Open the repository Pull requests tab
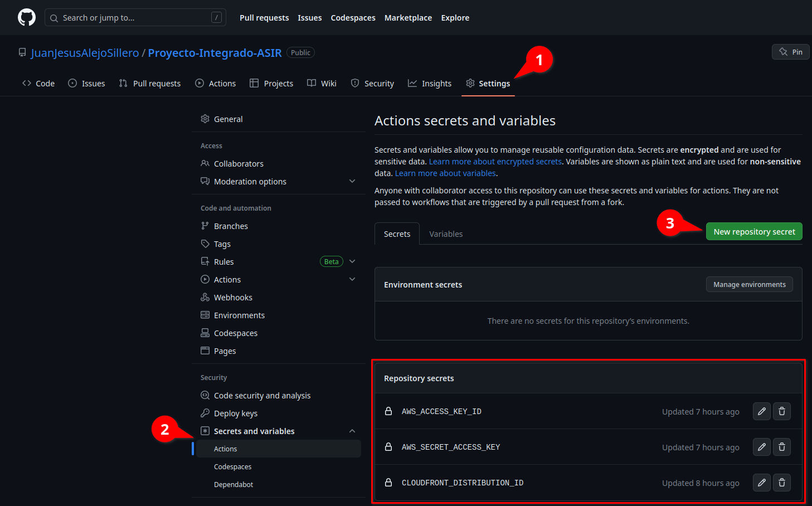This screenshot has width=812, height=506. (x=150, y=83)
